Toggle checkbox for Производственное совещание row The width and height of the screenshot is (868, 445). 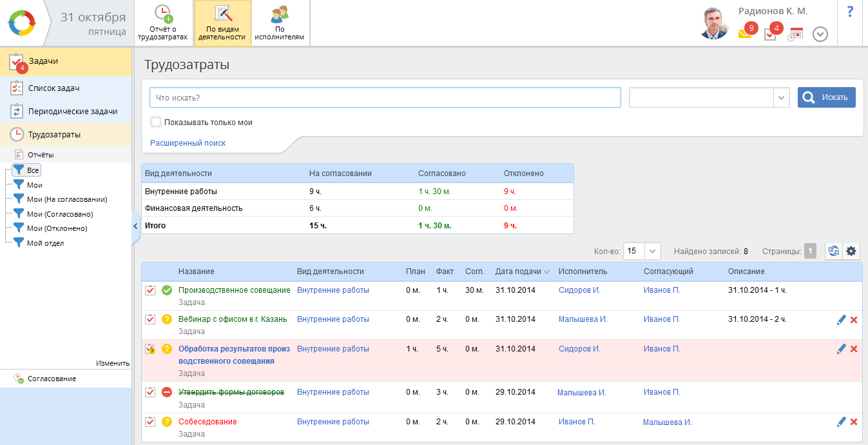(150, 290)
